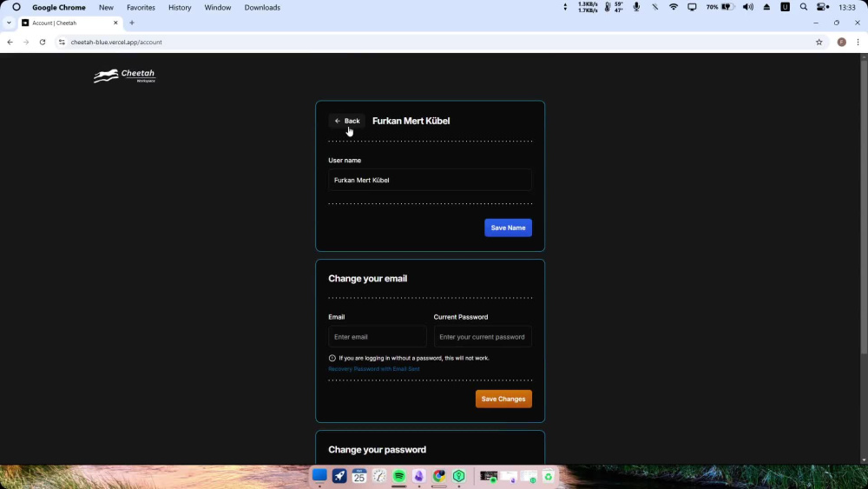The width and height of the screenshot is (868, 489).
Task: Click the battery status indicator
Action: 720,7
